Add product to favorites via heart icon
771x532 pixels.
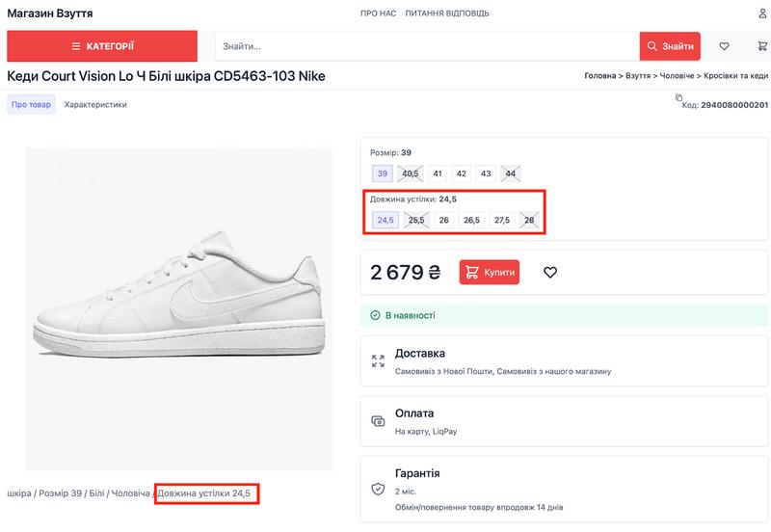point(550,273)
